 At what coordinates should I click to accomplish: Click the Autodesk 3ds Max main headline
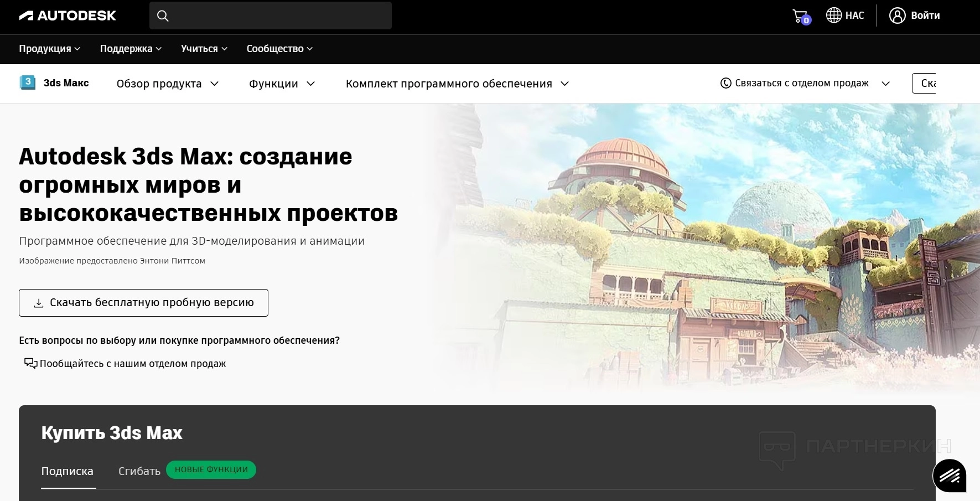pos(209,185)
